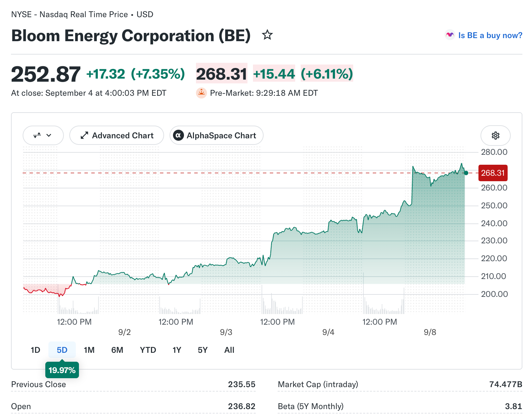Click the green dot at chart line end
Viewport: 532px width, 418px height.
[x=466, y=173]
